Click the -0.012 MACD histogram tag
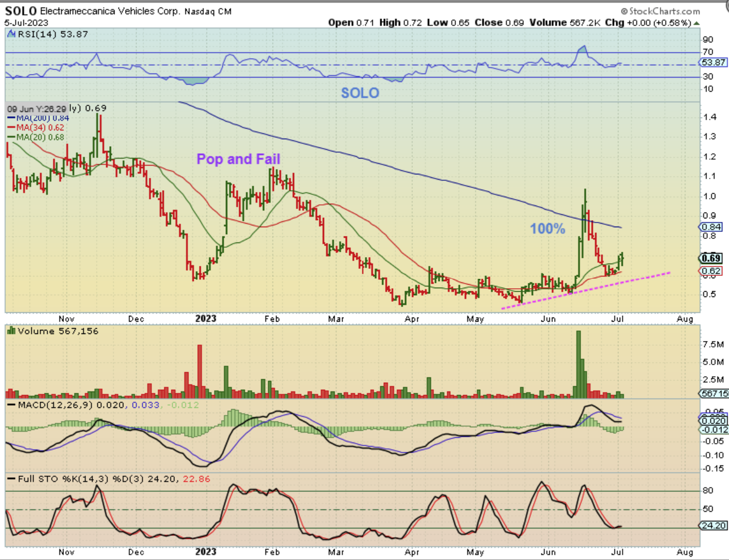 click(x=714, y=430)
